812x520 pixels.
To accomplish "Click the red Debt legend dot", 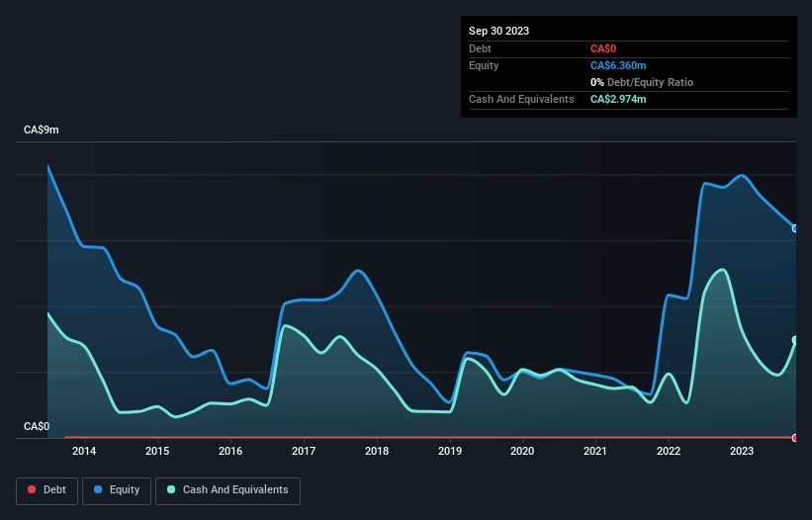I will 32,489.
